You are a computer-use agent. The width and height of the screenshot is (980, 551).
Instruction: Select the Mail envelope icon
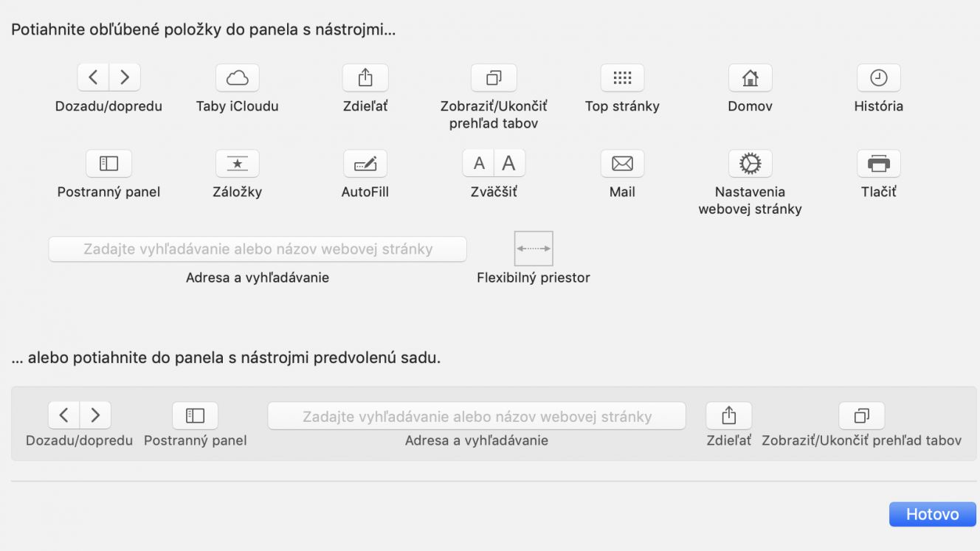pos(622,164)
